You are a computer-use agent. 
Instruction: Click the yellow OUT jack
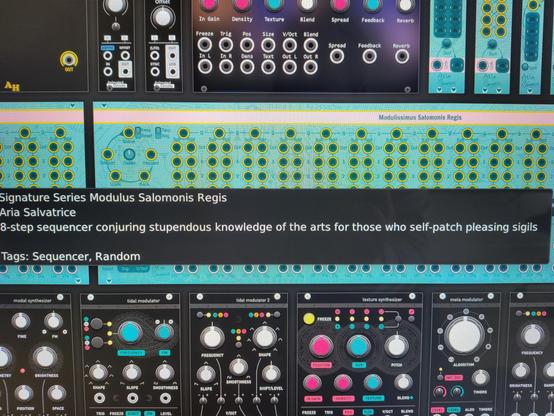(68, 59)
